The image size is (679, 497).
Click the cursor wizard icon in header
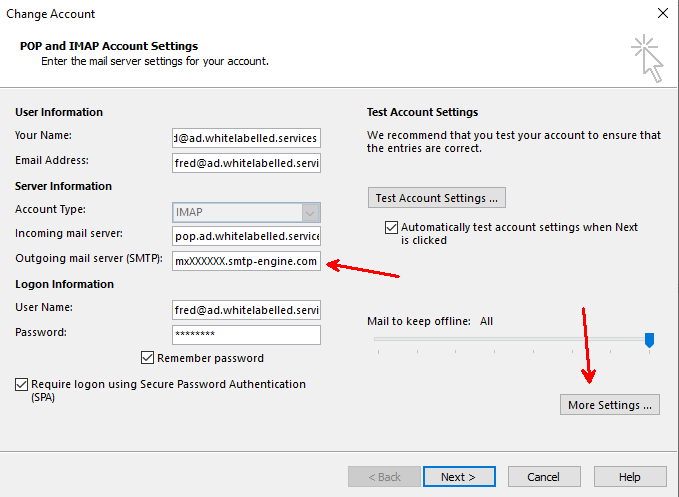pyautogui.click(x=646, y=58)
